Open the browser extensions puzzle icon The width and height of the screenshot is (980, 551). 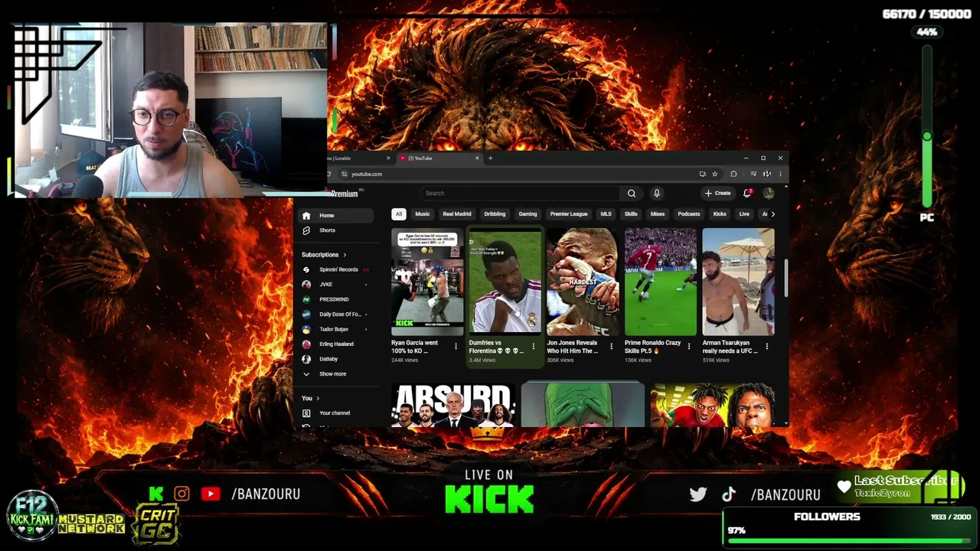click(733, 174)
